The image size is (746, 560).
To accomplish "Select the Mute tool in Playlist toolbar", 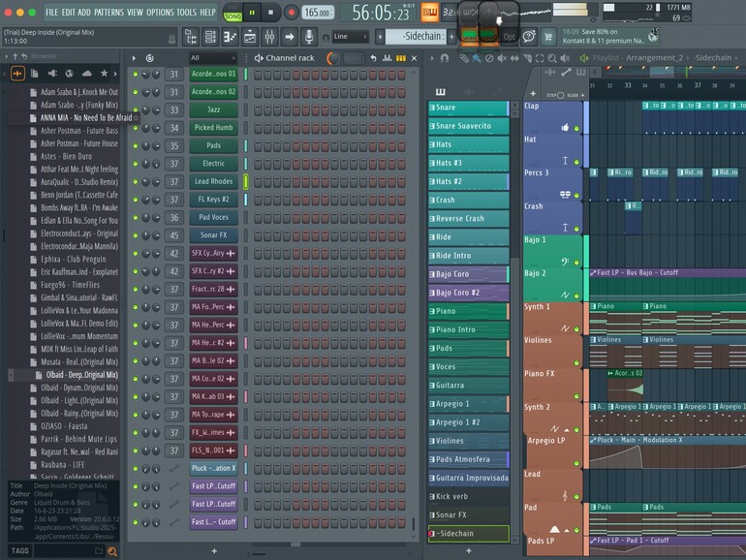I will tap(502, 58).
